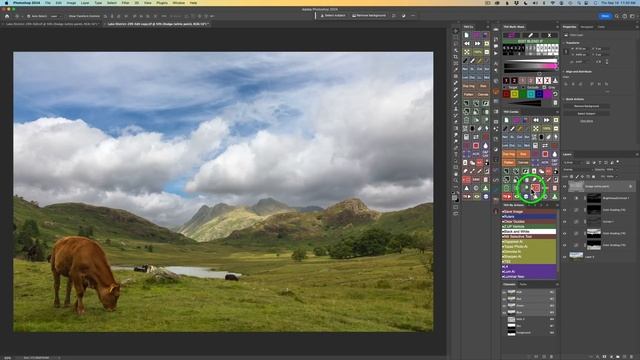Click fit-screen arrows icon in TK Cx panel

(x=467, y=52)
